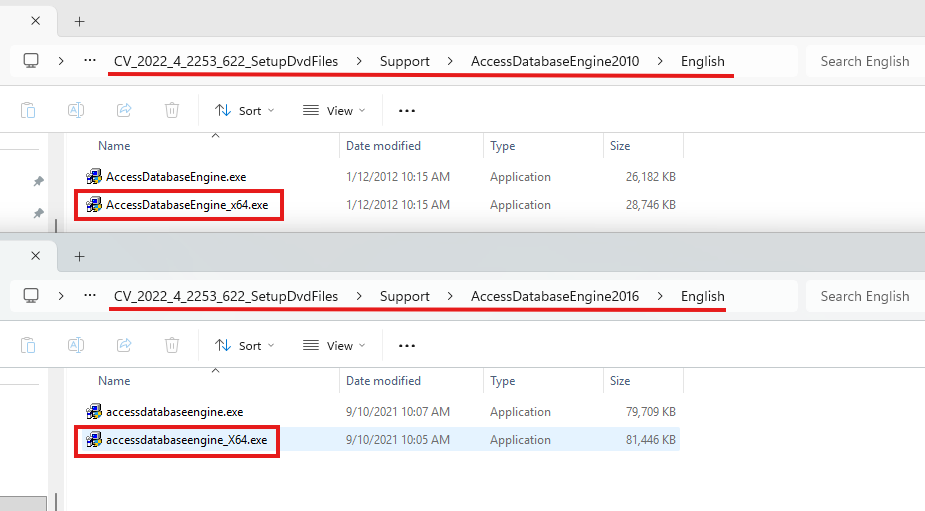This screenshot has width=925, height=511.
Task: Click Rename icon in upper Explorer window toolbar
Action: (76, 110)
